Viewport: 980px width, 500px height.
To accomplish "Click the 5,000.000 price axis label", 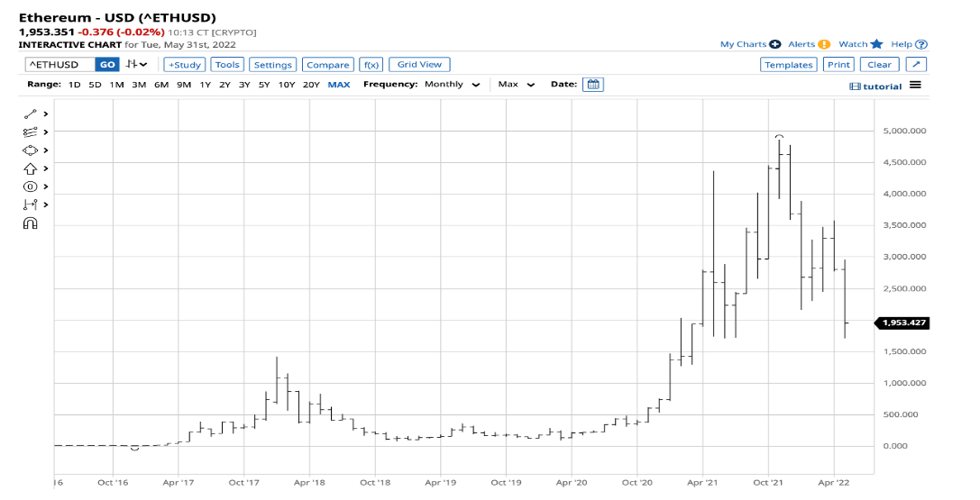I will (904, 131).
